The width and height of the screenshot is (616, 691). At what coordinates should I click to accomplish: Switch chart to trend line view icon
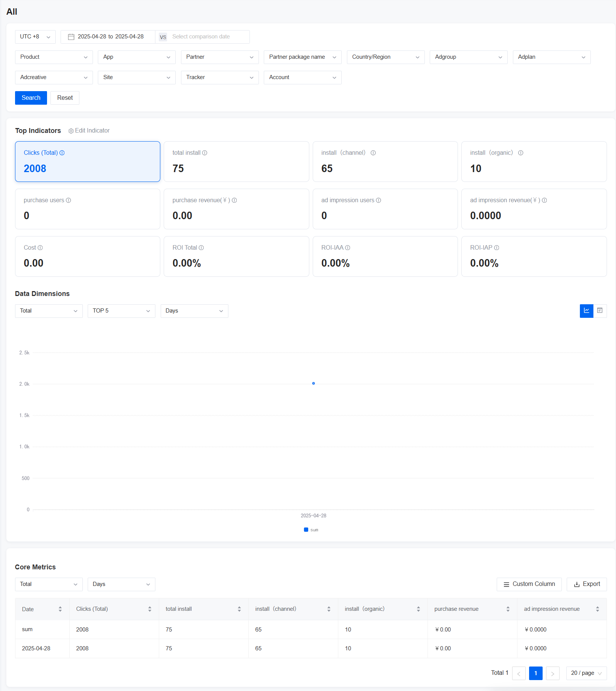(x=586, y=311)
